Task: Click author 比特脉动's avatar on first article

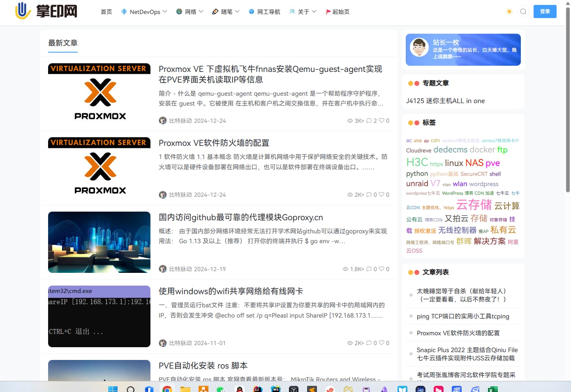Action: point(163,120)
